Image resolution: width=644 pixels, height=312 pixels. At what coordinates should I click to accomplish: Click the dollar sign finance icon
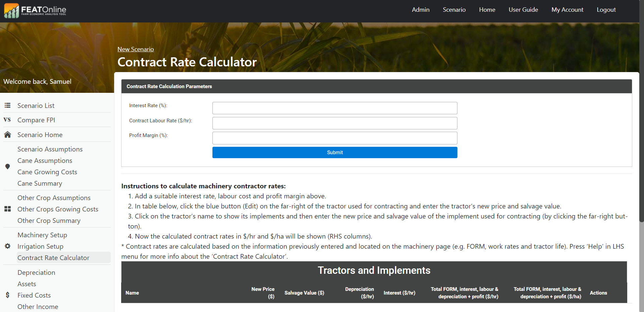[x=7, y=295]
